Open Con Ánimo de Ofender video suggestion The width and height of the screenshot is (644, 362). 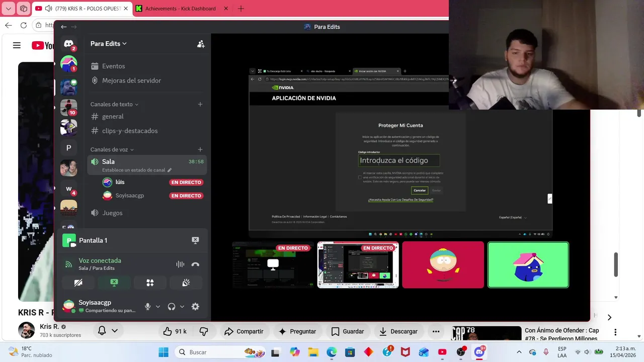point(561,334)
